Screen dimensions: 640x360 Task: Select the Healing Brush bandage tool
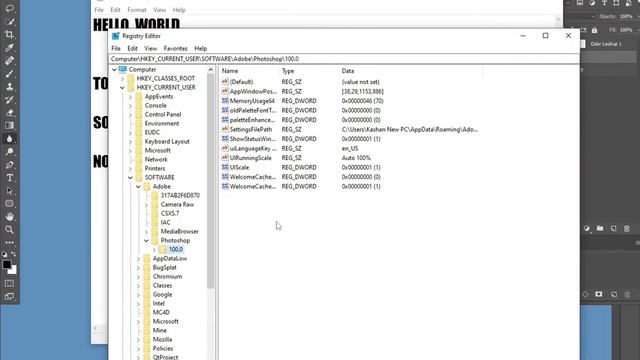(9, 60)
